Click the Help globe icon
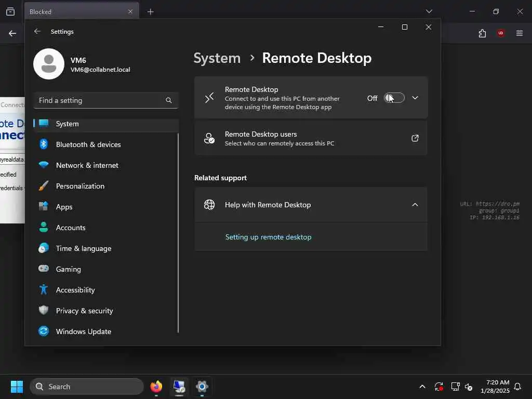 tap(209, 205)
